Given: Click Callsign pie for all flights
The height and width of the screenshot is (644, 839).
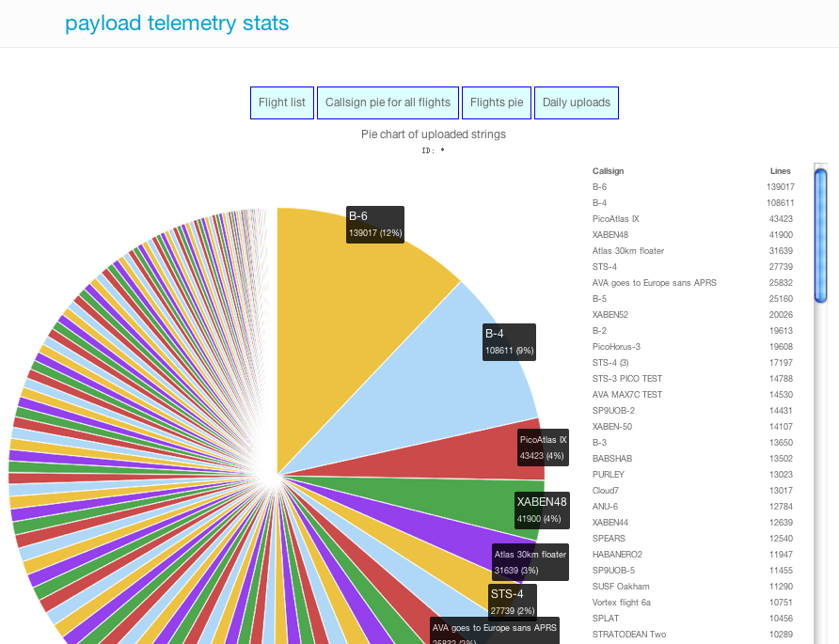Looking at the screenshot, I should click(388, 102).
